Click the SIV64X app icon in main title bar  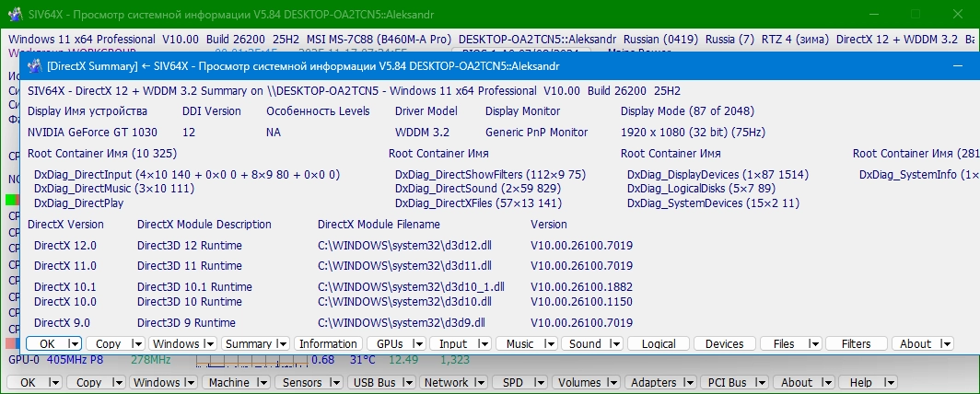[15, 15]
